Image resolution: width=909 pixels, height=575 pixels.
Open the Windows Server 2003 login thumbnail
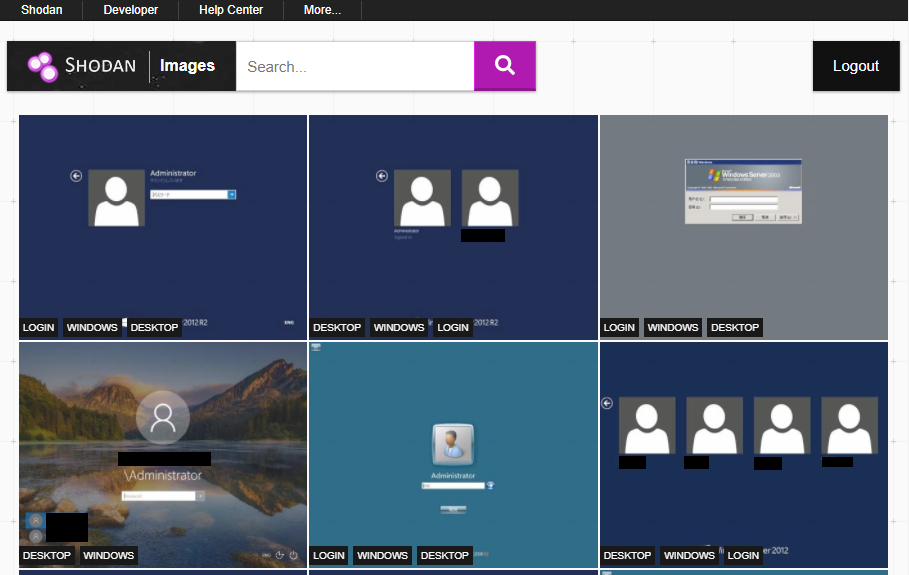point(744,227)
